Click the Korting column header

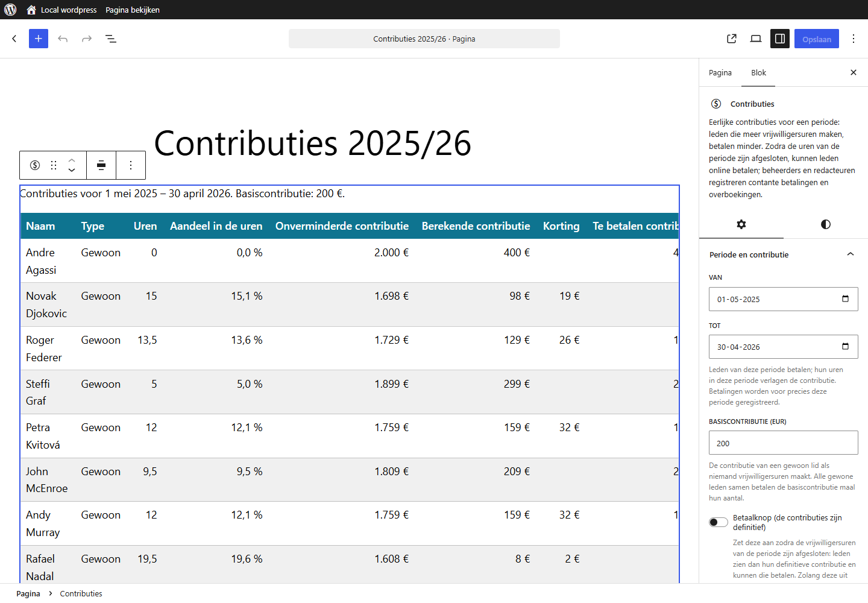[561, 226]
